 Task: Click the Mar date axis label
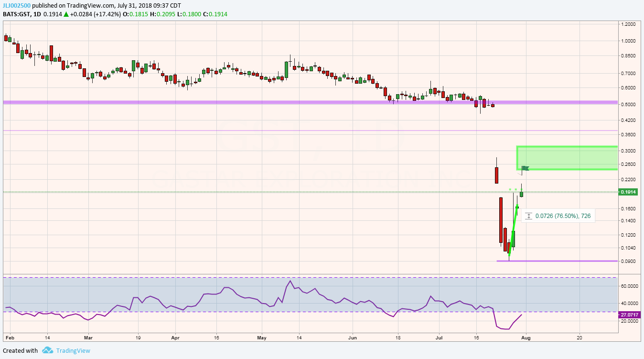(x=88, y=337)
